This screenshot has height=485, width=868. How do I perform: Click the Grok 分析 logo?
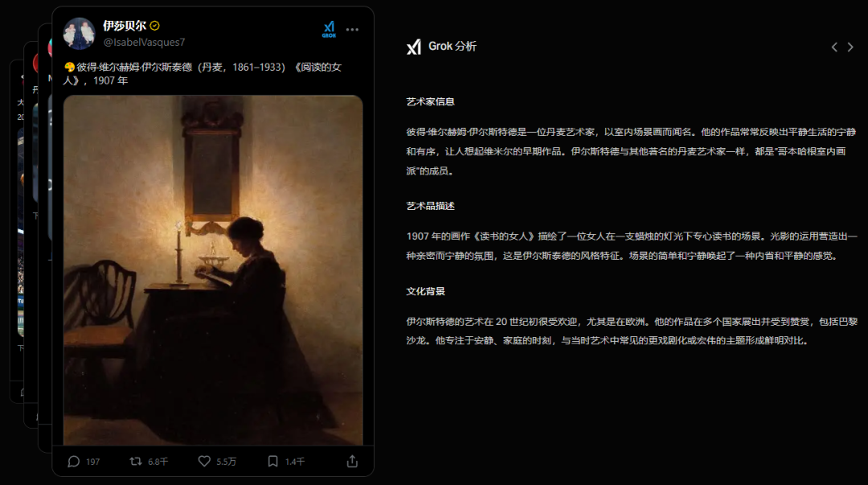414,47
